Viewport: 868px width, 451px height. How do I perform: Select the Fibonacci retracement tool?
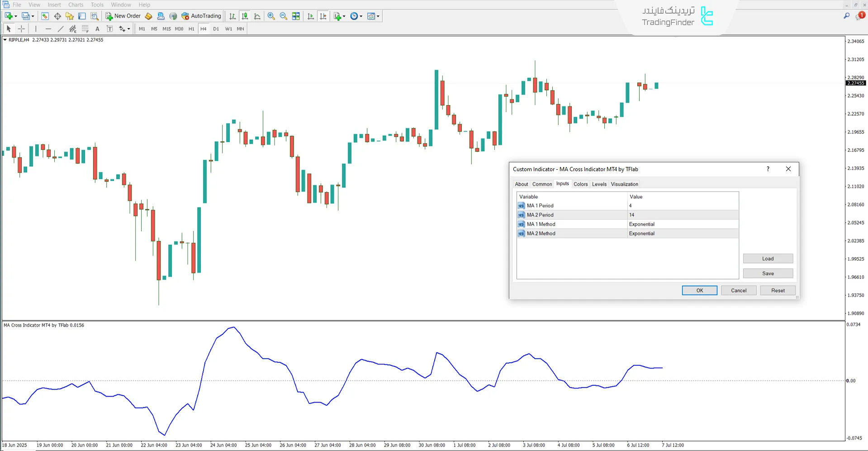tap(85, 29)
